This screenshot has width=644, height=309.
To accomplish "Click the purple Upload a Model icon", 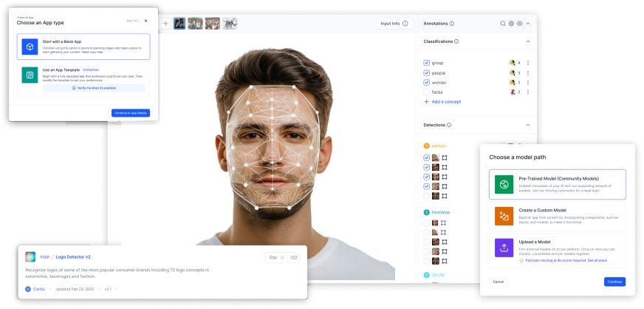I will (x=504, y=248).
